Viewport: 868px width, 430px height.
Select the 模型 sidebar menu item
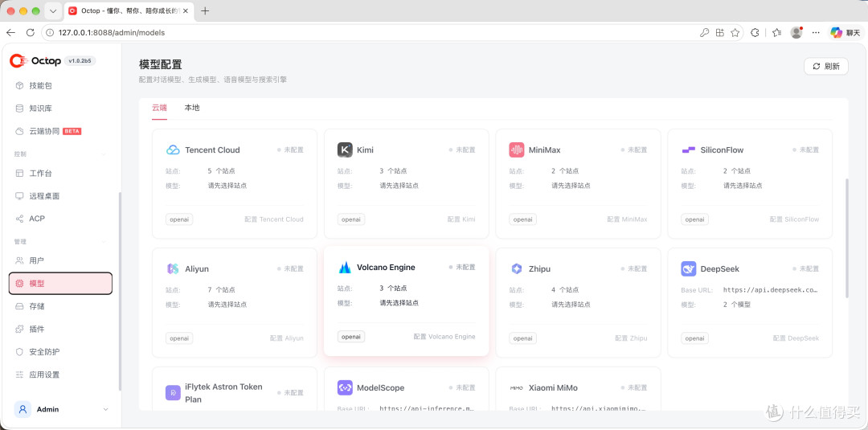[61, 284]
